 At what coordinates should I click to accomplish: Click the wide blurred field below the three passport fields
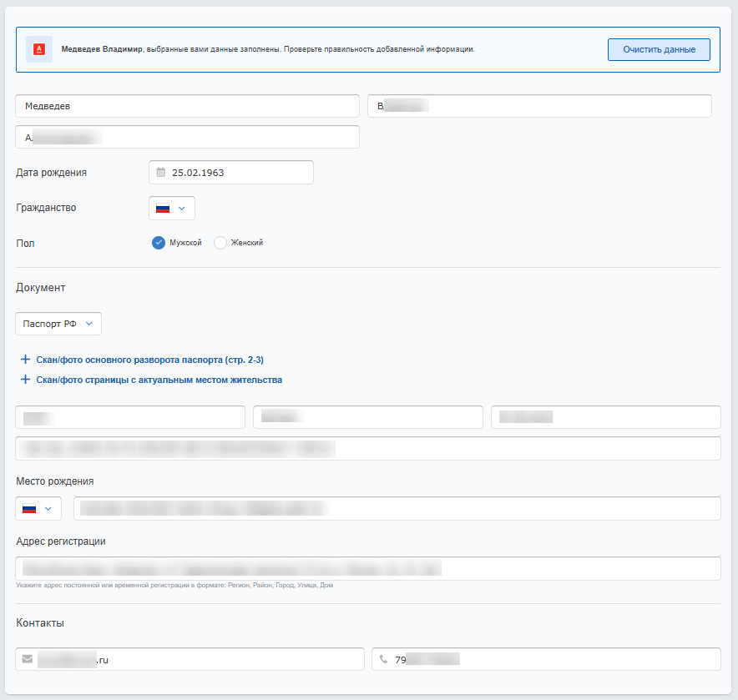click(x=368, y=448)
